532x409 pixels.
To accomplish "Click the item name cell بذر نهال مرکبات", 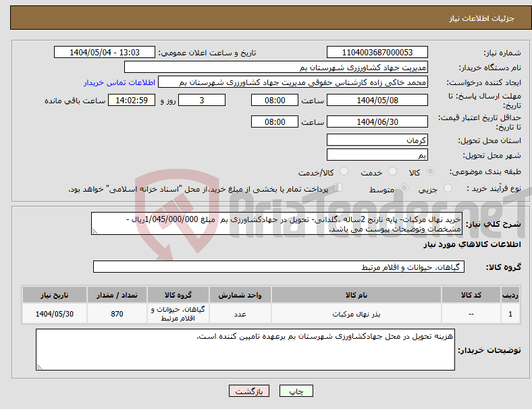I will (x=356, y=314).
